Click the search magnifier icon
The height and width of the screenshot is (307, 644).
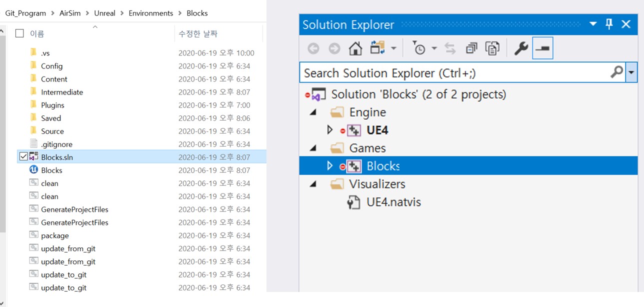[x=617, y=72]
